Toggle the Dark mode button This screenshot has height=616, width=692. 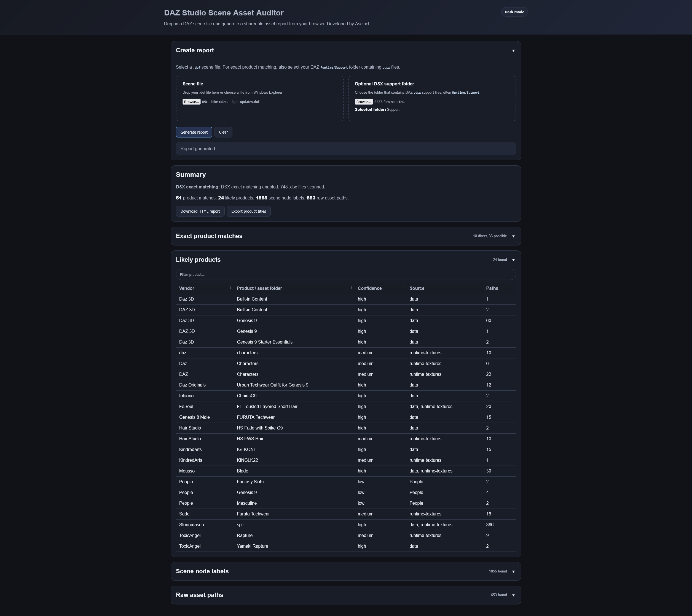(x=514, y=12)
